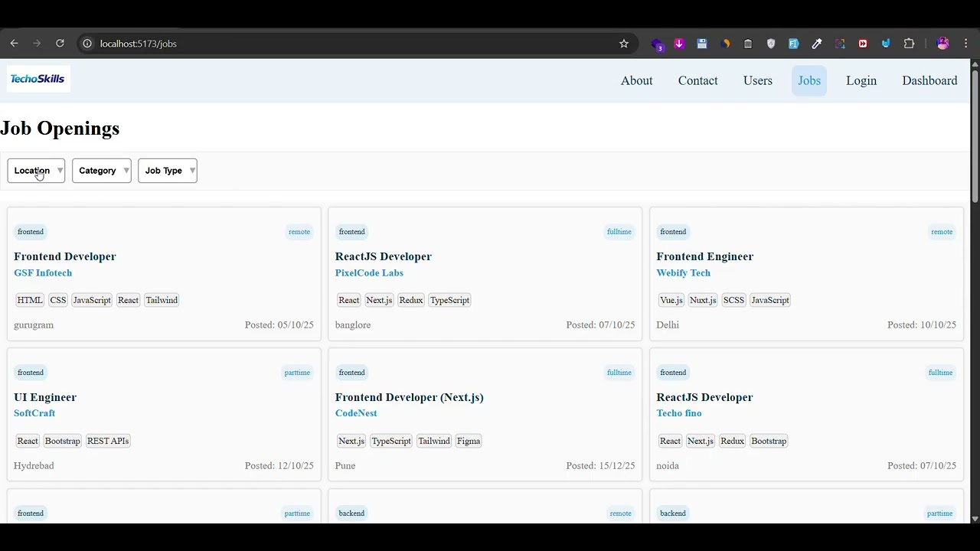Open the screenshot capture extension
The image size is (980, 551).
click(x=840, y=44)
